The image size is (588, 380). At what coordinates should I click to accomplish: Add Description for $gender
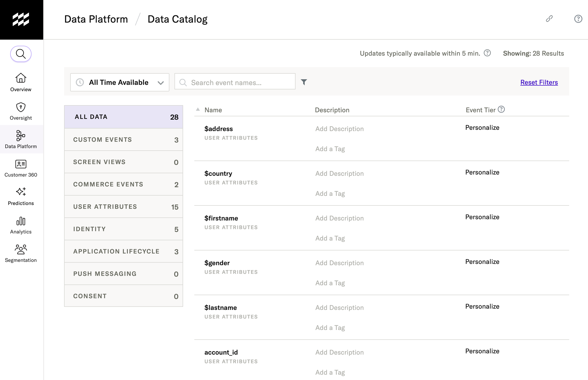pyautogui.click(x=340, y=263)
